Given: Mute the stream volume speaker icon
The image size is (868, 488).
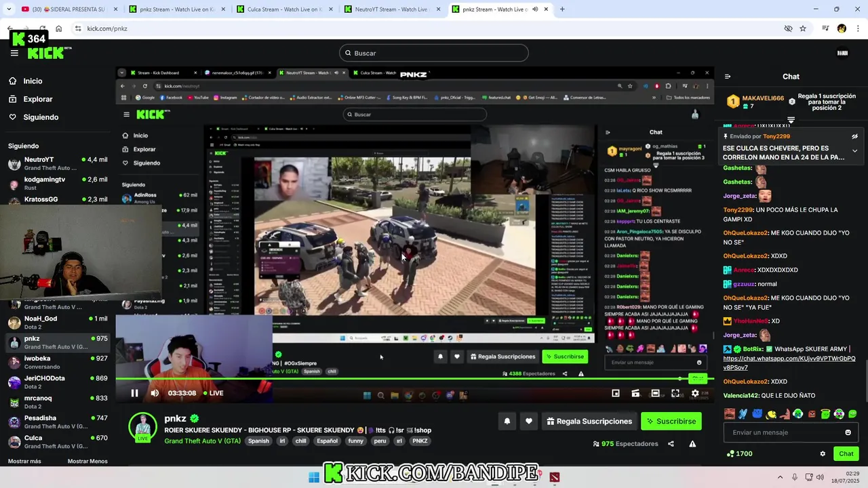Looking at the screenshot, I should click(x=155, y=393).
